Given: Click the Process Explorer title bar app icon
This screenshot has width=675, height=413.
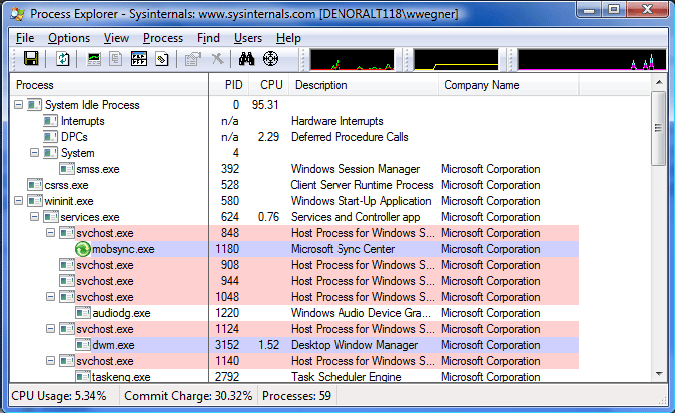Looking at the screenshot, I should click(17, 14).
